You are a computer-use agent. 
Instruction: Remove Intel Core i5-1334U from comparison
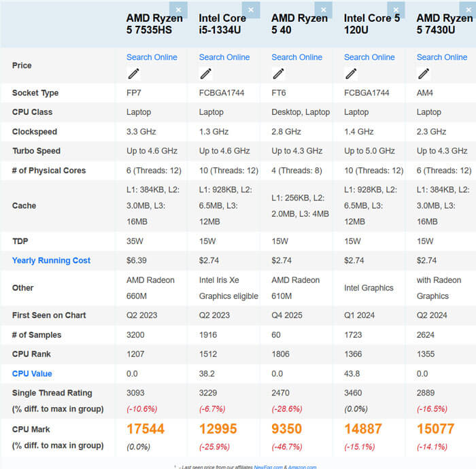click(x=251, y=10)
